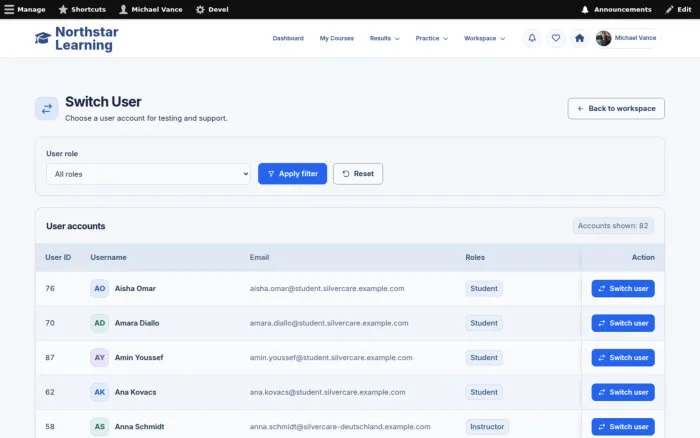Viewport: 700px width, 438px height.
Task: Click the AD avatar badge
Action: pos(100,323)
